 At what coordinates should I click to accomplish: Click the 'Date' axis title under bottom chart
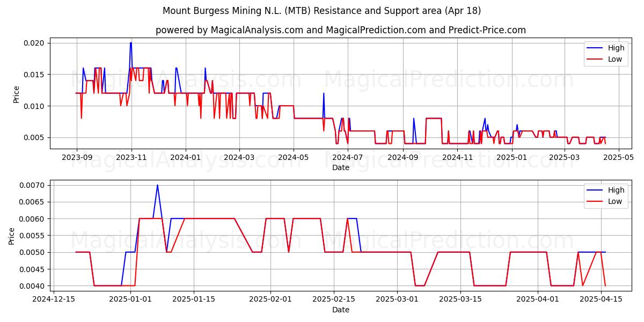point(341,310)
